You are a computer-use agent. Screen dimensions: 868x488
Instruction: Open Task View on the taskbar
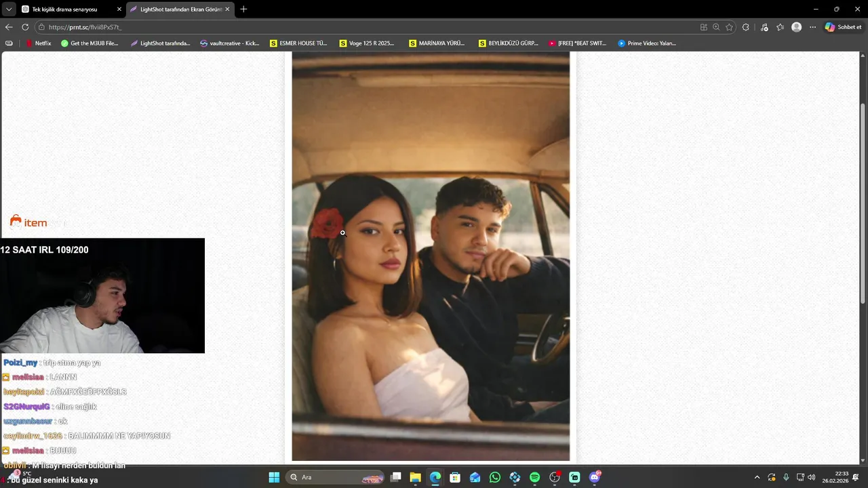(x=396, y=477)
